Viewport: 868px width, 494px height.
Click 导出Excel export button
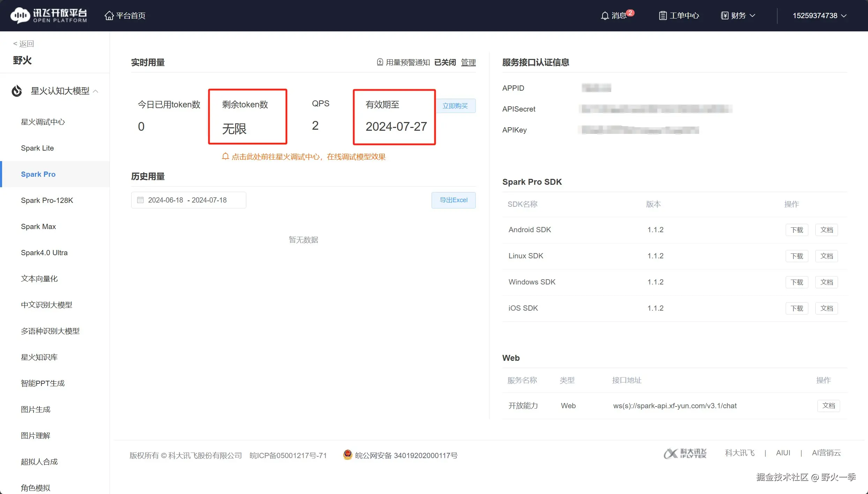(454, 200)
